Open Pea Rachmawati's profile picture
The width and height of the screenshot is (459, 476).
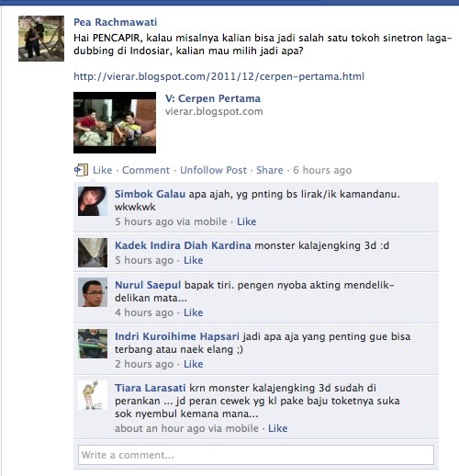pyautogui.click(x=41, y=39)
